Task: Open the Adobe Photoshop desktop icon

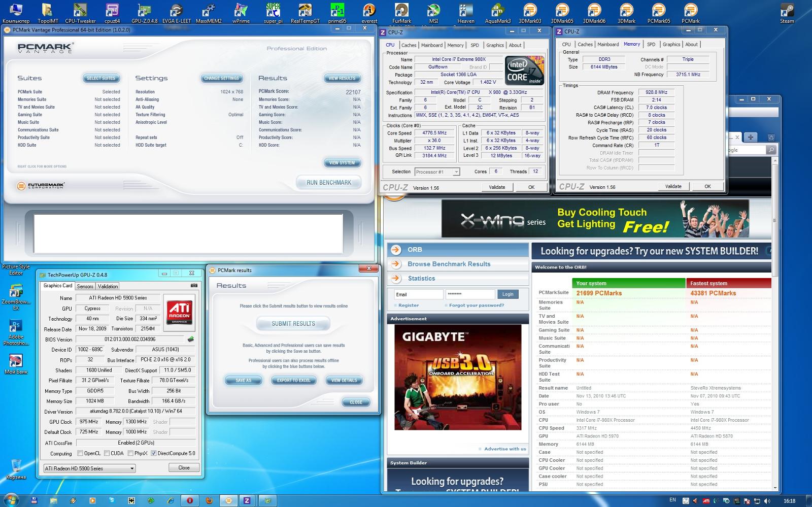Action: pos(16,332)
